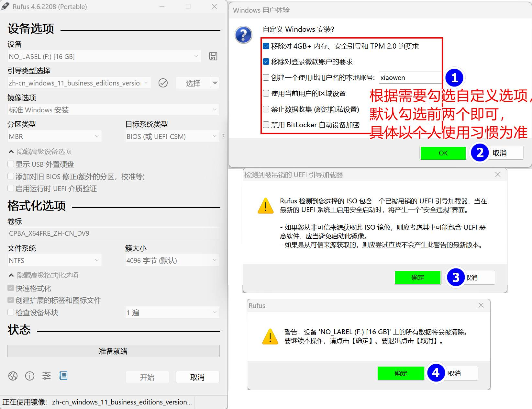The height and width of the screenshot is (409, 532).
Task: Toggle remove 4GB+ RAM and TPM requirement
Action: 266,46
